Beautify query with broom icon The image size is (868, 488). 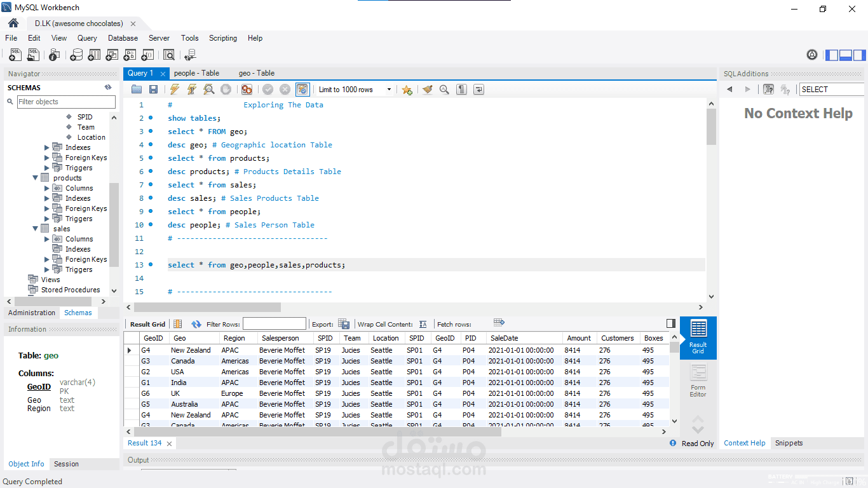tap(428, 90)
